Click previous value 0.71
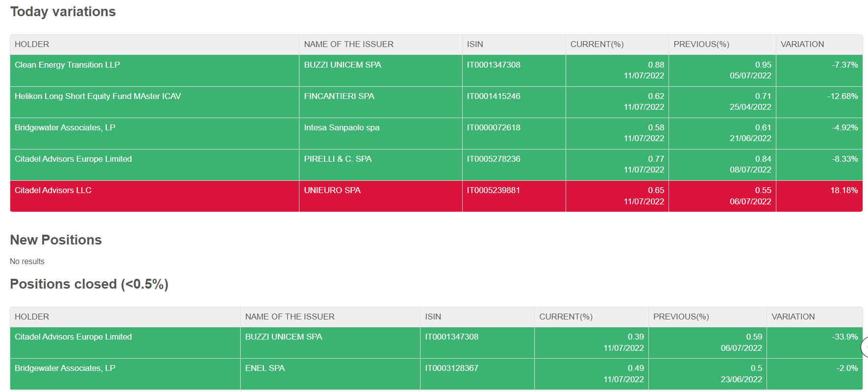The image size is (868, 392). coord(763,96)
